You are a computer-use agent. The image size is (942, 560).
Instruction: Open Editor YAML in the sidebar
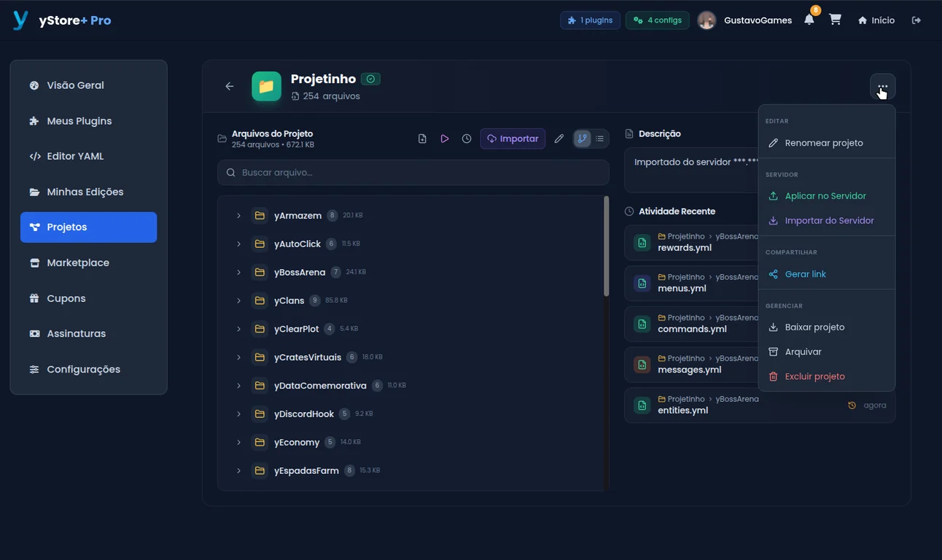click(88, 156)
